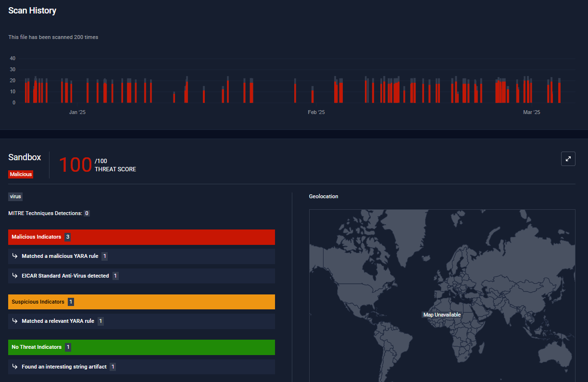
Task: Click the count badge on Suspicious Indicators header
Action: 71,302
